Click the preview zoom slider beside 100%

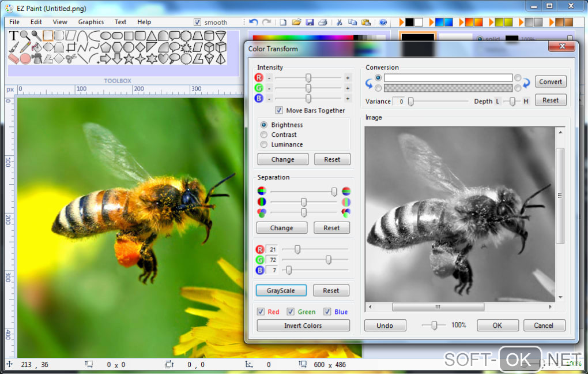click(x=434, y=325)
